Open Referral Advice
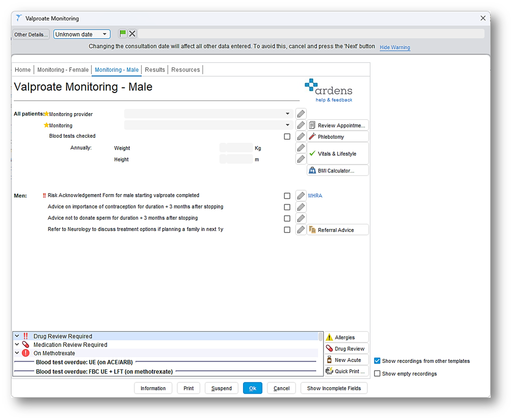Screen dimensions: 513x420 [338, 230]
